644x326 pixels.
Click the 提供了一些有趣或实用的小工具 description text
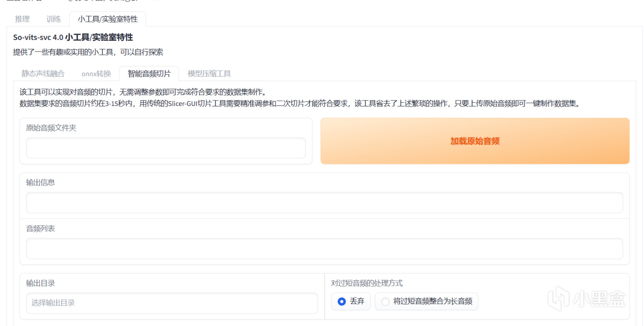(x=88, y=52)
